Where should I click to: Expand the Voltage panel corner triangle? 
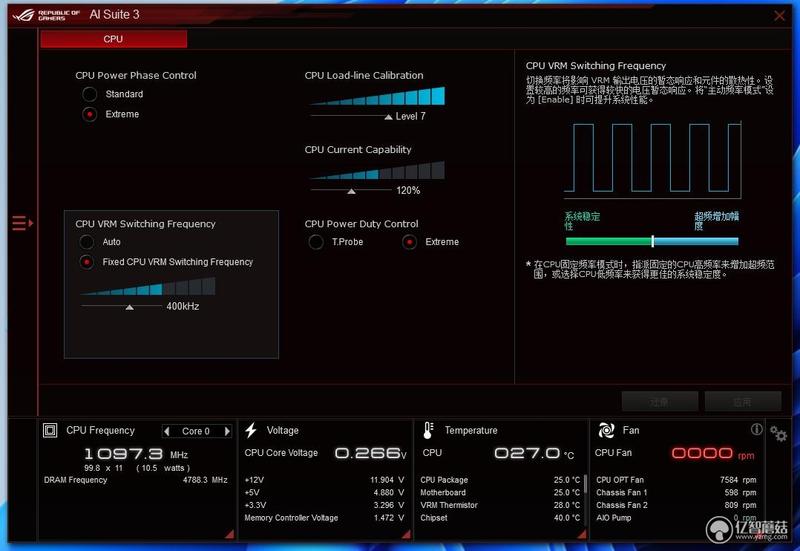(x=406, y=534)
